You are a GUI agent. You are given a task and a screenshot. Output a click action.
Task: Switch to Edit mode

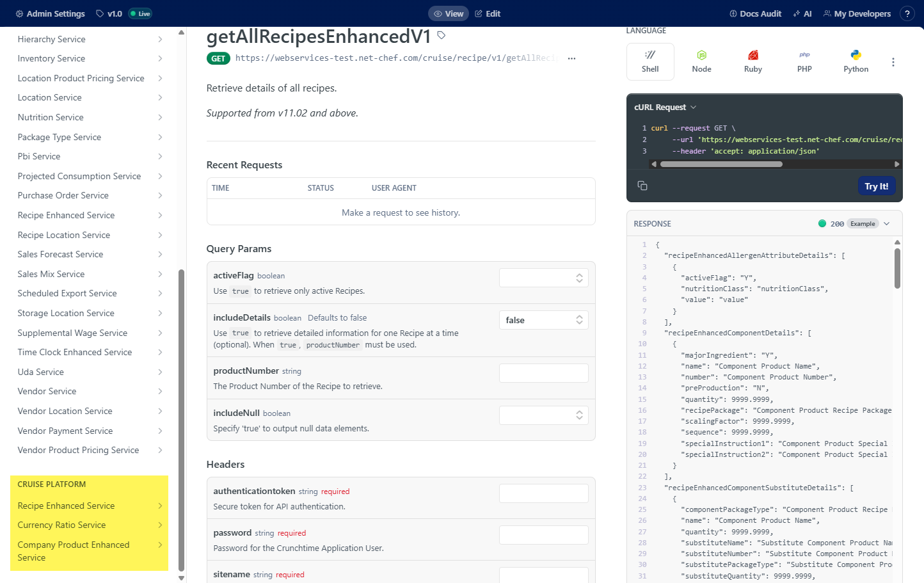(488, 13)
